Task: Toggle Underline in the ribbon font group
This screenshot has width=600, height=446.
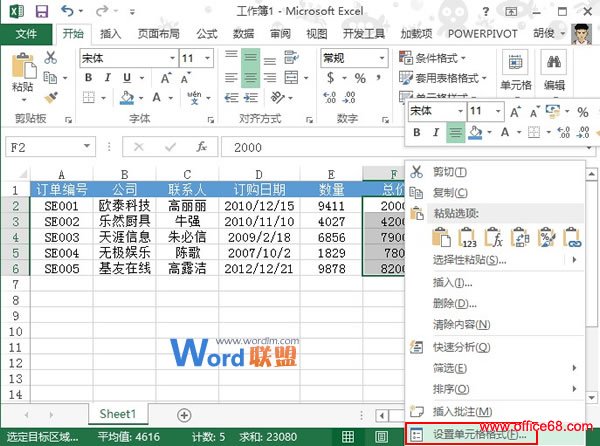Action: click(127, 78)
